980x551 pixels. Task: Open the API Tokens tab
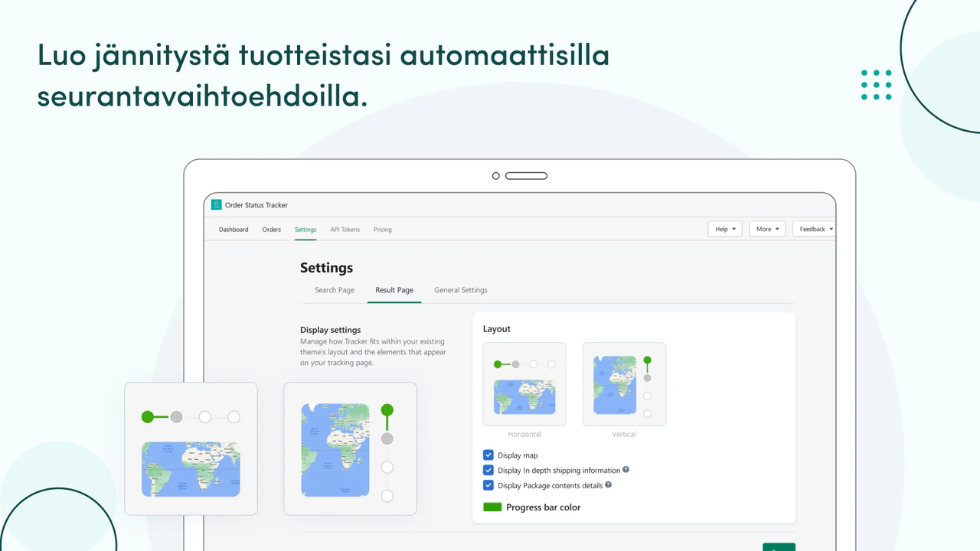[345, 230]
